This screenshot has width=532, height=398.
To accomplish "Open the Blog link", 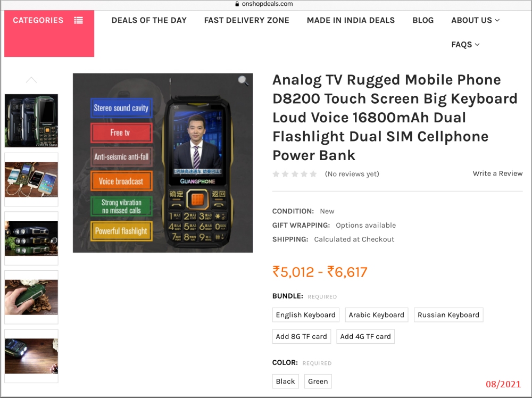I will pos(423,20).
